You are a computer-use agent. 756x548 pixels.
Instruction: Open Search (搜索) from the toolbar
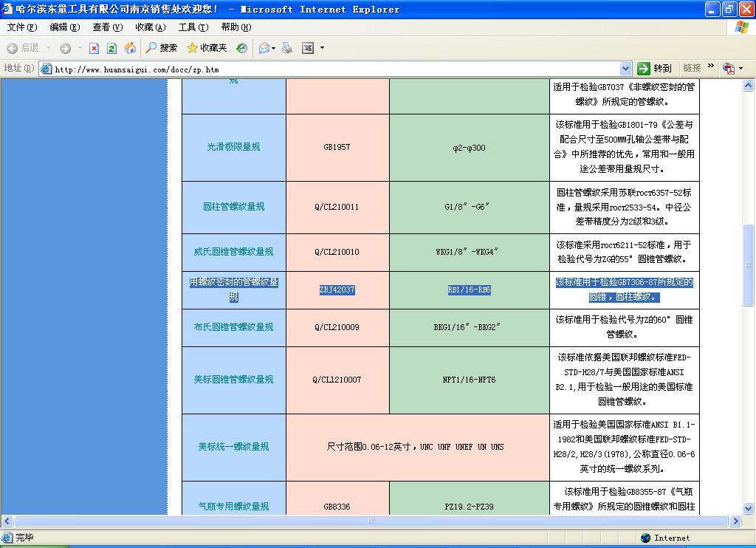(162, 48)
